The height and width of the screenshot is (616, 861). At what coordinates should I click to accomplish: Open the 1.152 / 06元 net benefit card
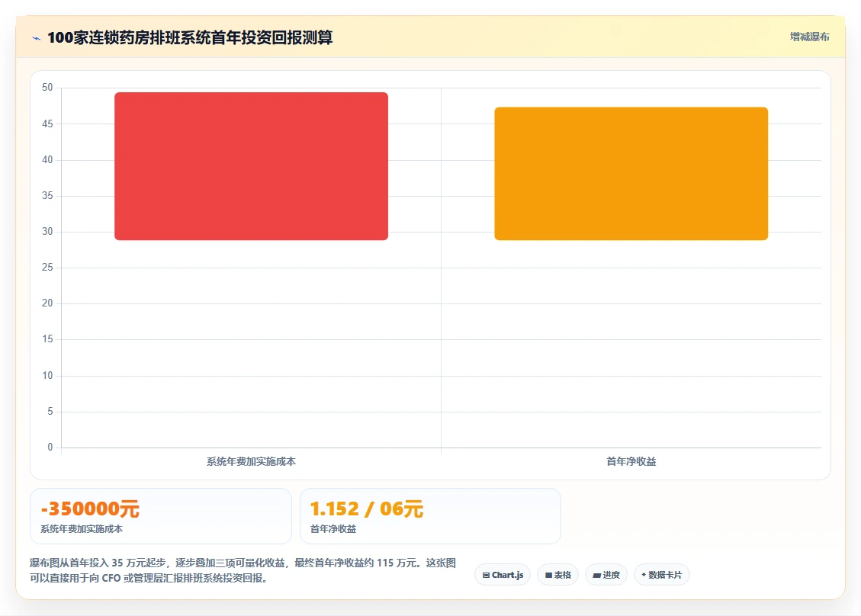430,516
